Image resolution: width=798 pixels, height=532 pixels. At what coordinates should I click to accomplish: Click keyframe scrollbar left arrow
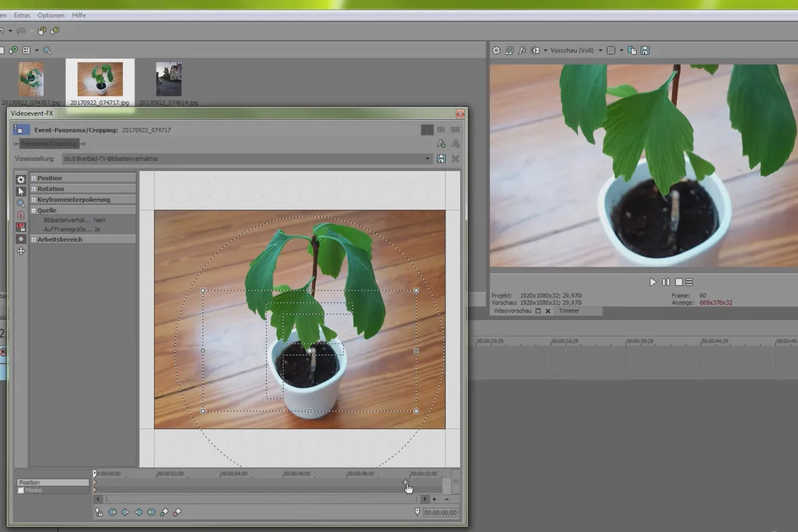point(98,499)
